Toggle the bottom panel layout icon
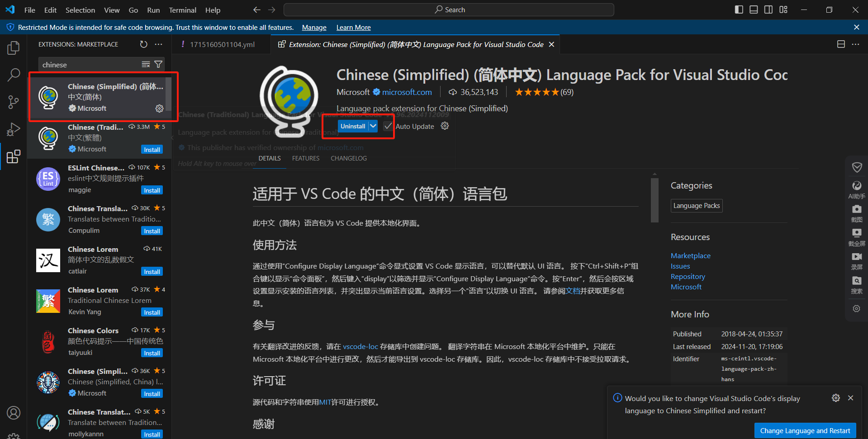Viewport: 868px width, 439px height. [754, 10]
